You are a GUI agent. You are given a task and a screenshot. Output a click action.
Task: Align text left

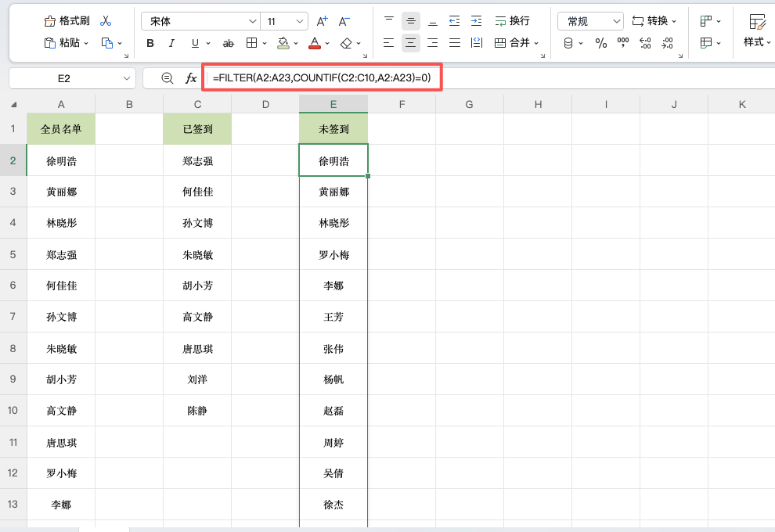389,43
